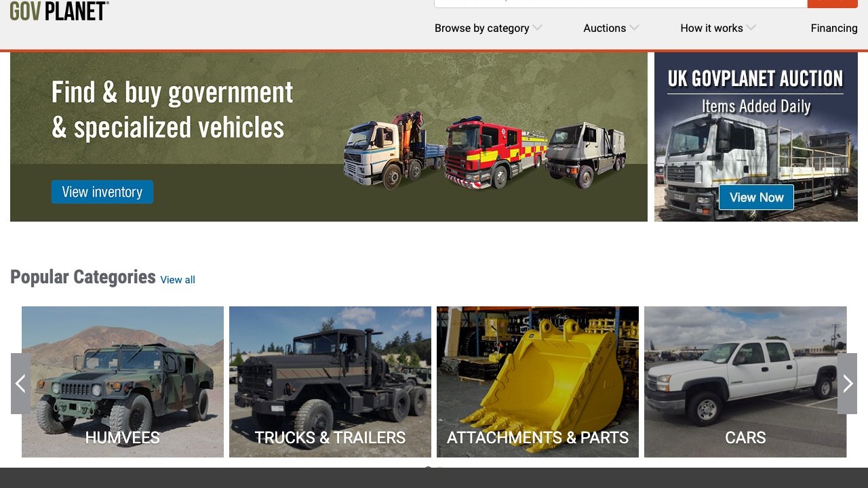This screenshot has height=488, width=868.
Task: Advance categories carousel with right arrow
Action: pyautogui.click(x=847, y=384)
